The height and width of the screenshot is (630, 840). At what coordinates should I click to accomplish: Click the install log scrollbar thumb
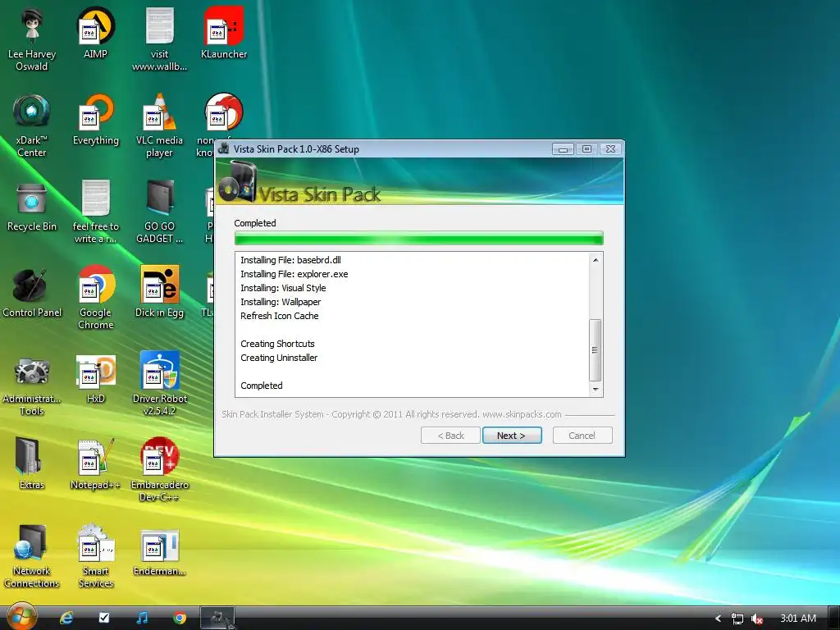(596, 349)
